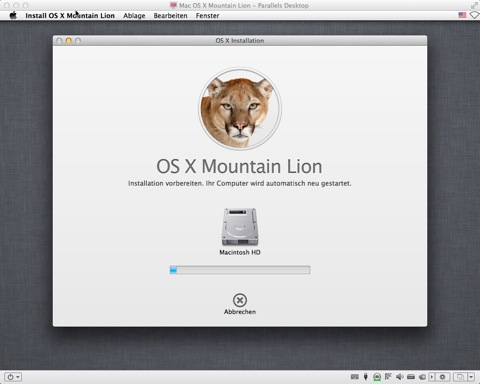Click the hard disk status icon

click(411, 377)
